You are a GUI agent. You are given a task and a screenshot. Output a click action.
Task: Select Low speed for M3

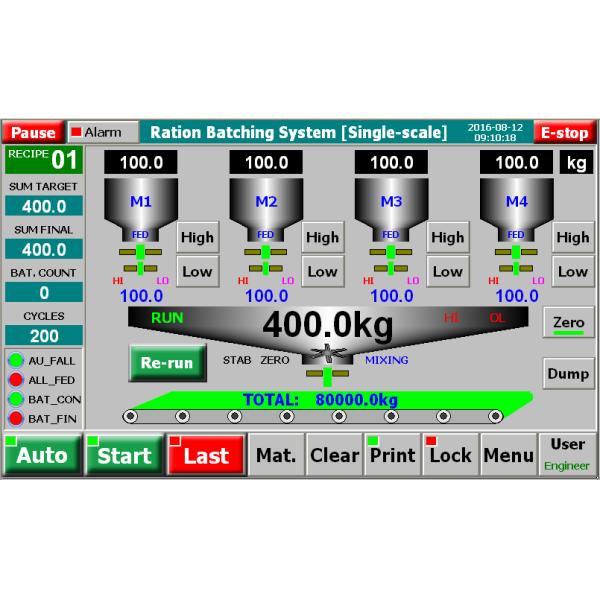click(x=448, y=271)
